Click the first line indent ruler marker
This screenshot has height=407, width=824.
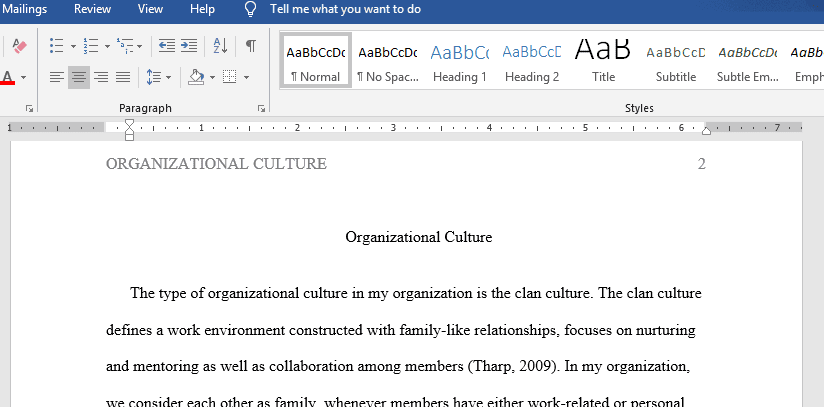coord(129,123)
